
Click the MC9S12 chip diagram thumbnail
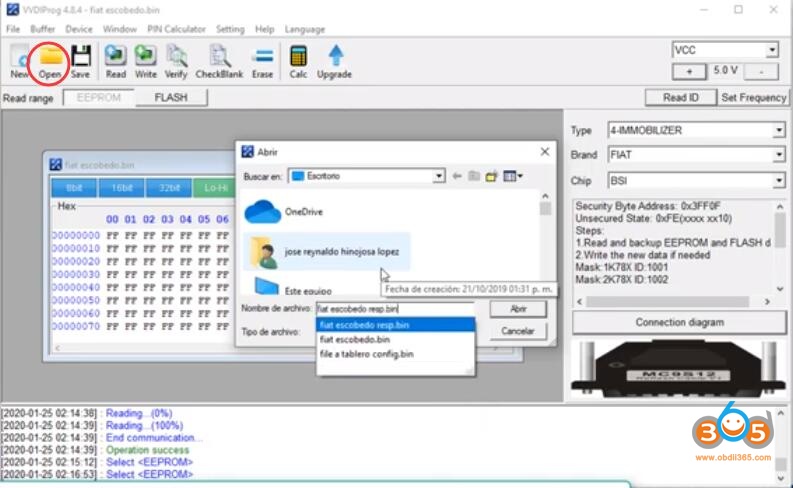(679, 370)
